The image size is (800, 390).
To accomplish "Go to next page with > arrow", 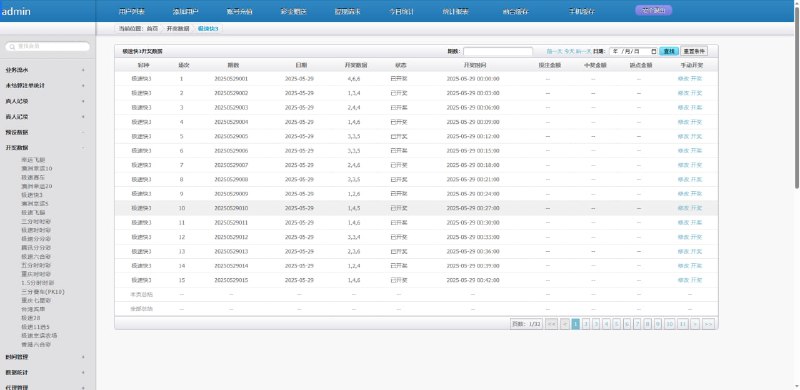I will pos(695,324).
